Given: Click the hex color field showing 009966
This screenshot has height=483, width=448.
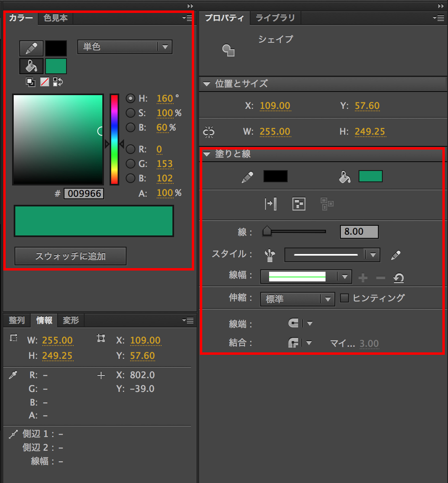Looking at the screenshot, I should 84,194.
